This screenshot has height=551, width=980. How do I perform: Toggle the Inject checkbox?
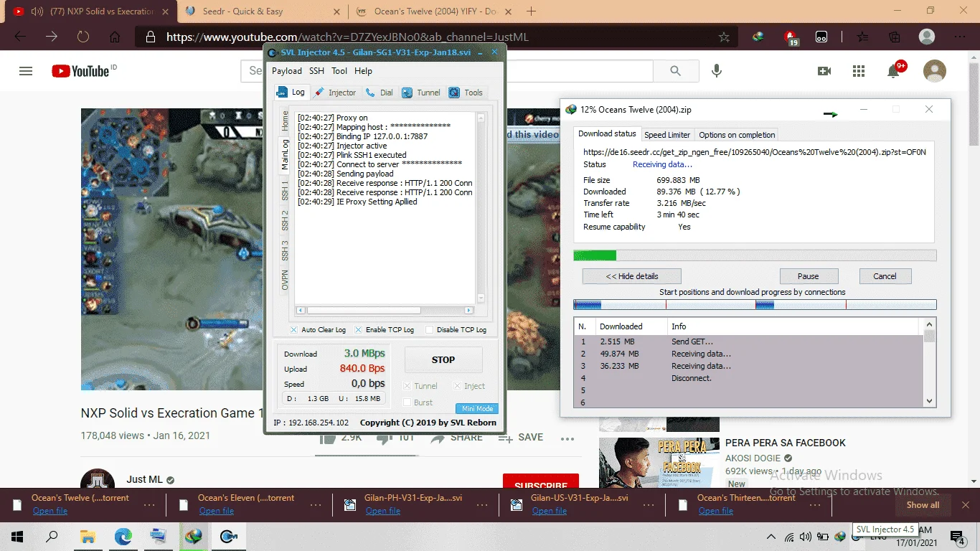(x=457, y=386)
